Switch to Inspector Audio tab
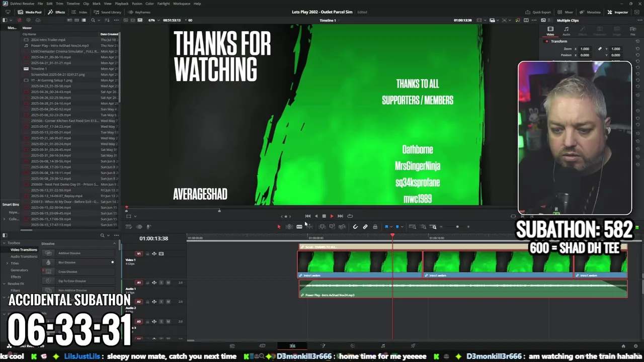The image size is (644, 362). tap(566, 31)
